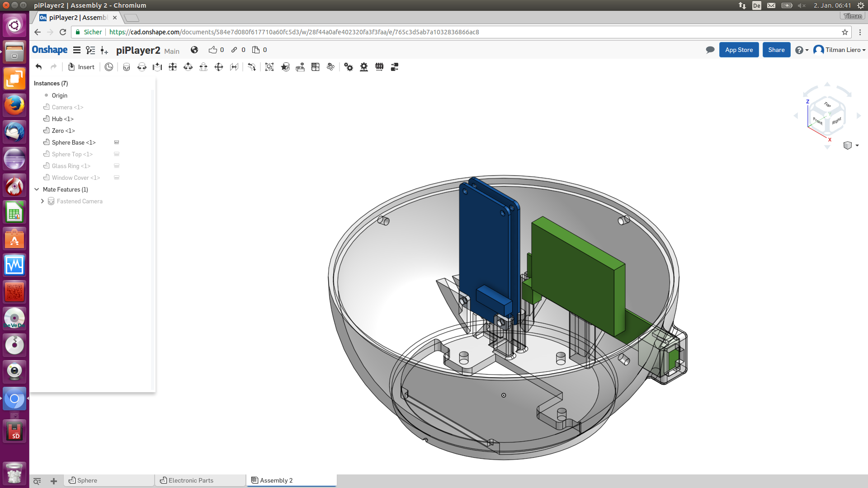Viewport: 868px width, 488px height.
Task: Click the Right face of the view cube
Action: coord(836,121)
